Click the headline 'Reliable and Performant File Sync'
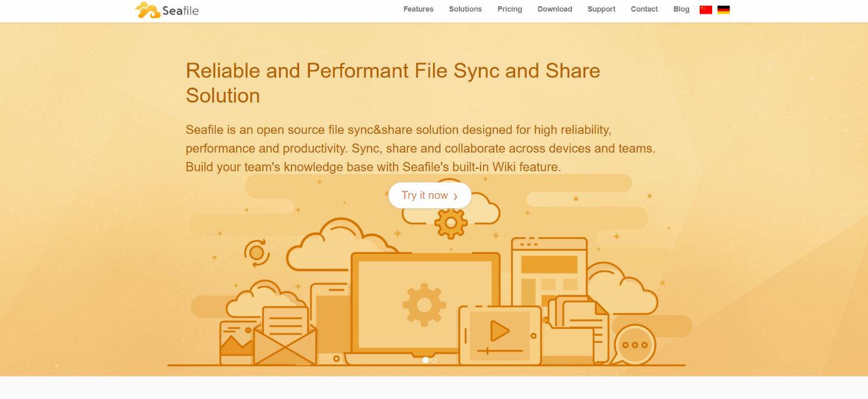 coord(393,83)
